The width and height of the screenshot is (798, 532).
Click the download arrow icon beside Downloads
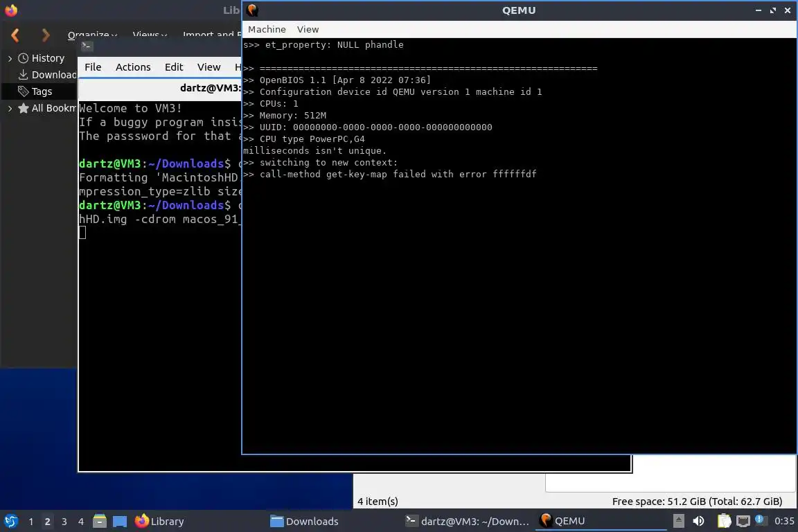[x=23, y=75]
